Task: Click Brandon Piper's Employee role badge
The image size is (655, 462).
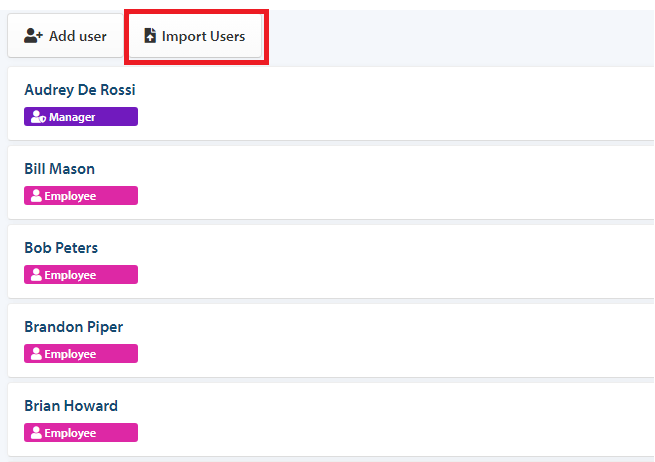Action: (x=81, y=353)
